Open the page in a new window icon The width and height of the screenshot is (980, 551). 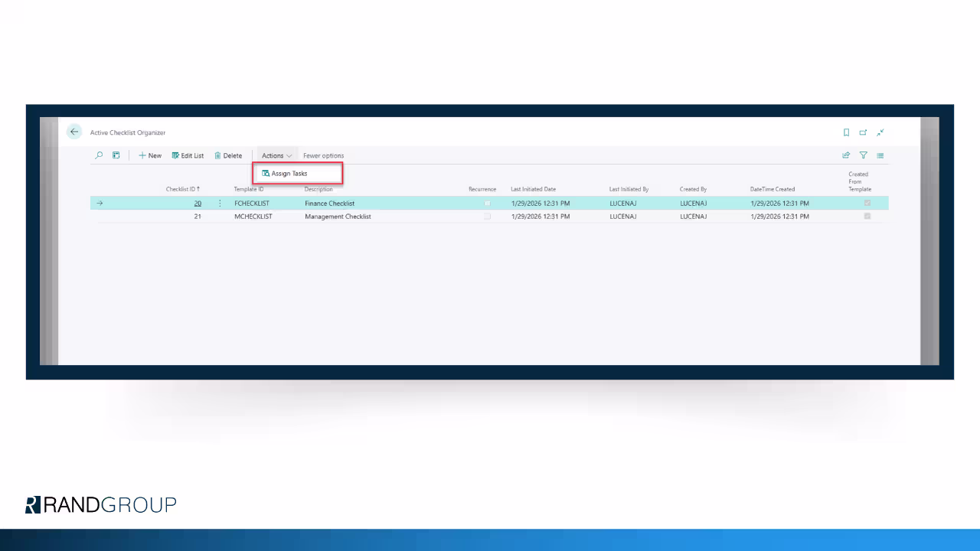click(x=863, y=132)
